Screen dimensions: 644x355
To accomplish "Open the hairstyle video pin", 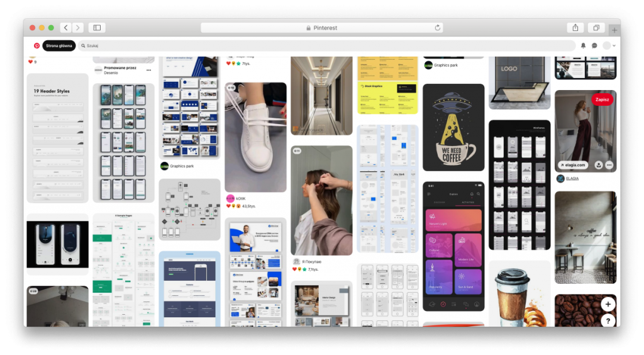I will (321, 201).
